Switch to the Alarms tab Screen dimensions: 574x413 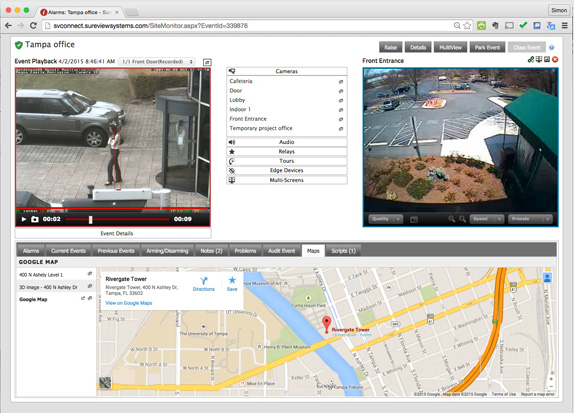tap(31, 251)
